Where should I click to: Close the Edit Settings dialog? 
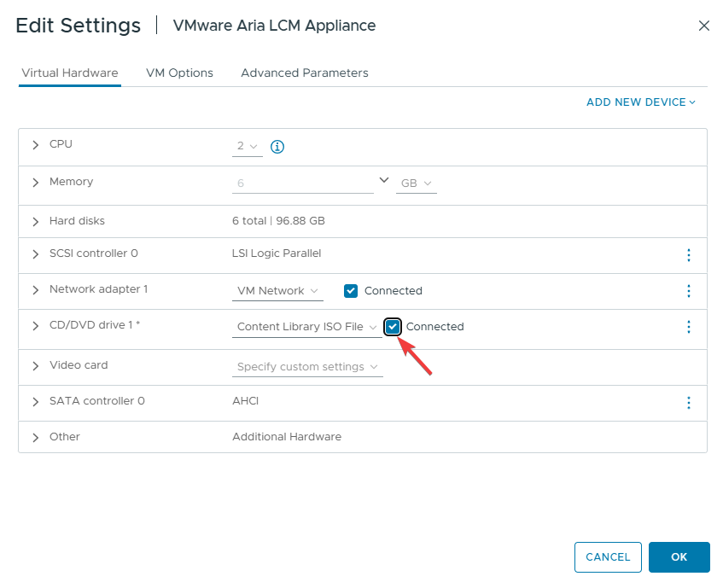click(703, 26)
